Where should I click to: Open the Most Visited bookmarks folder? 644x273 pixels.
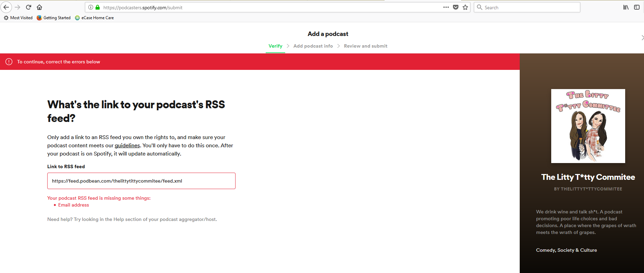pyautogui.click(x=18, y=18)
